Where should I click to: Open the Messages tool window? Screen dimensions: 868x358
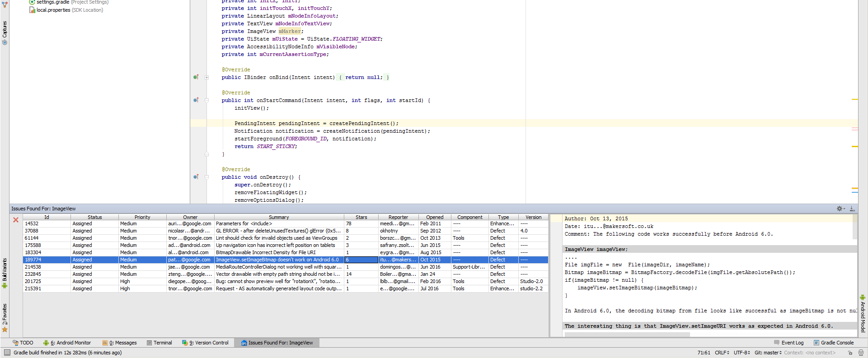tap(120, 343)
